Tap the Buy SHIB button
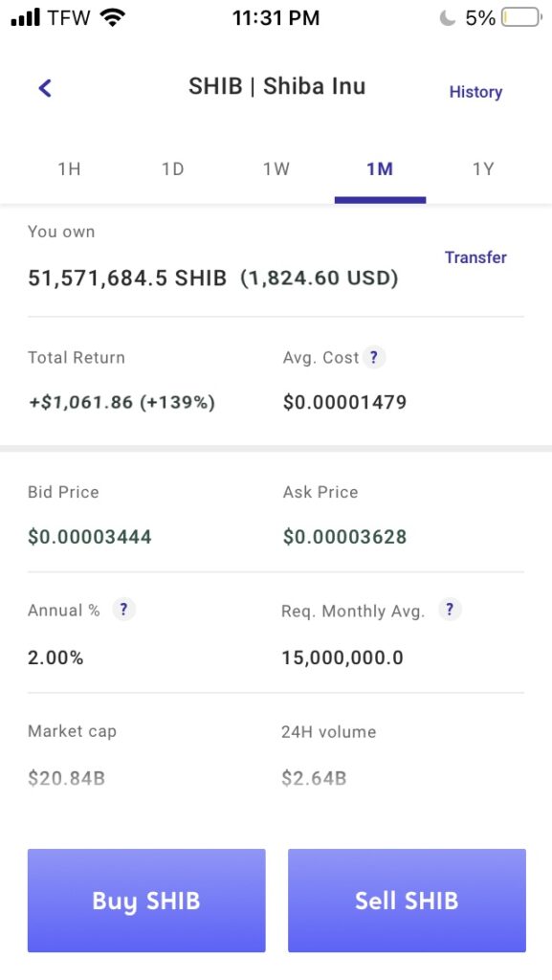552x980 pixels. 146,901
